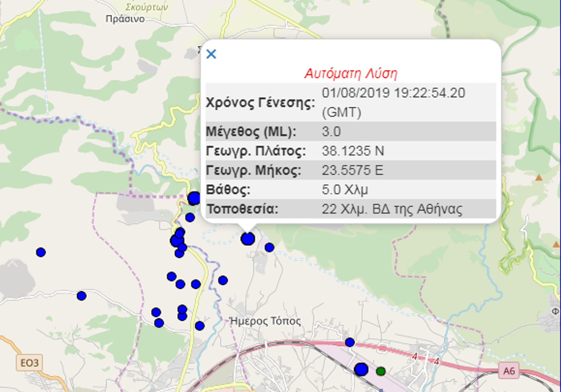Click the Ήμερος Τόπος place label
Viewport: 561px width, 392px height.
coord(265,321)
